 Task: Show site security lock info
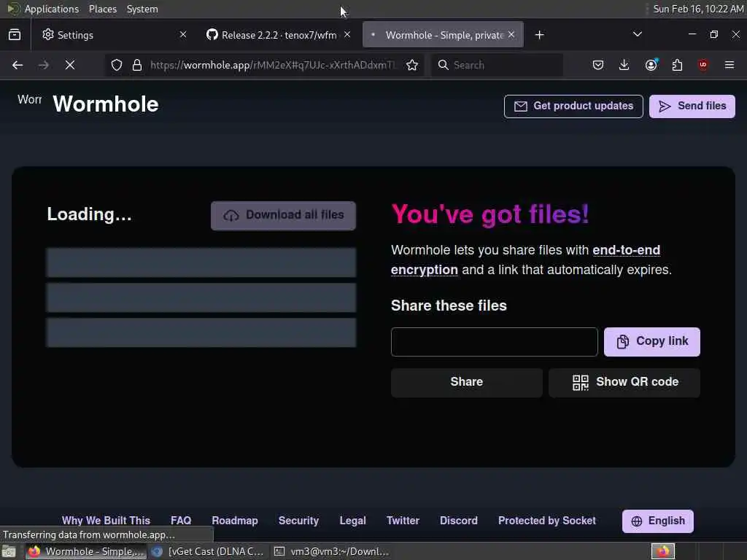coord(137,65)
